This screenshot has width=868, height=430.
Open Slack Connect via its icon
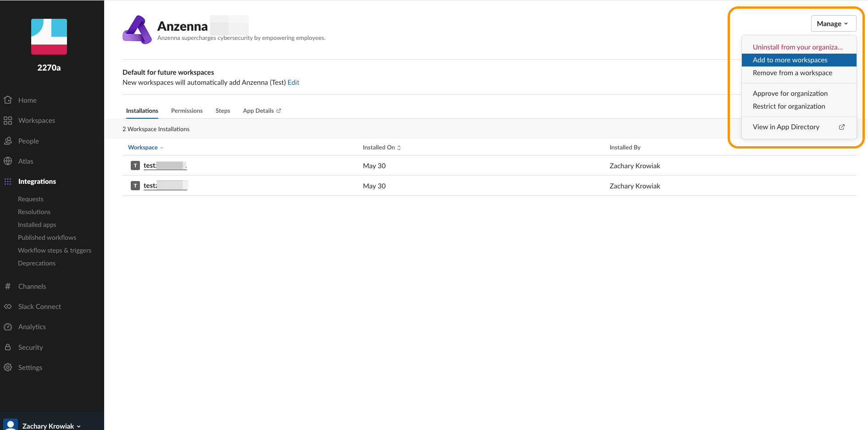coord(8,306)
